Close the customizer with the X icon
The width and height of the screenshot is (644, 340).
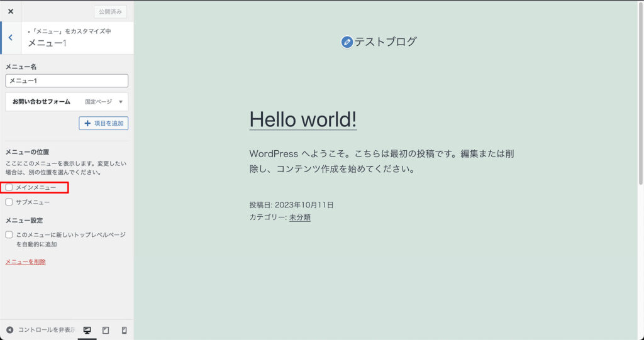(x=11, y=11)
